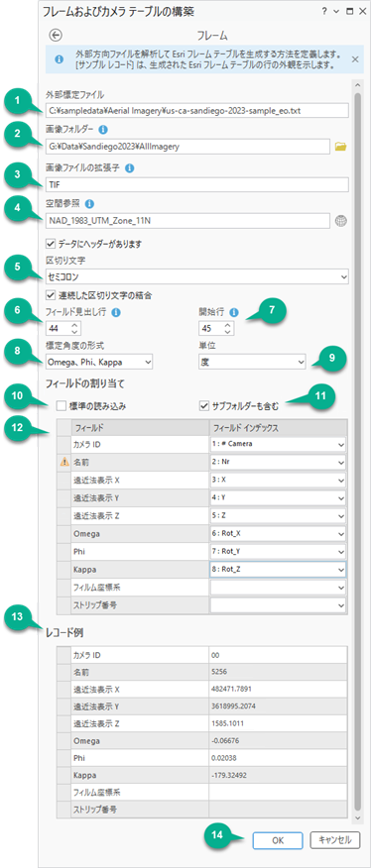
Task: Increase 開始行 value with up arrow
Action: [227, 325]
